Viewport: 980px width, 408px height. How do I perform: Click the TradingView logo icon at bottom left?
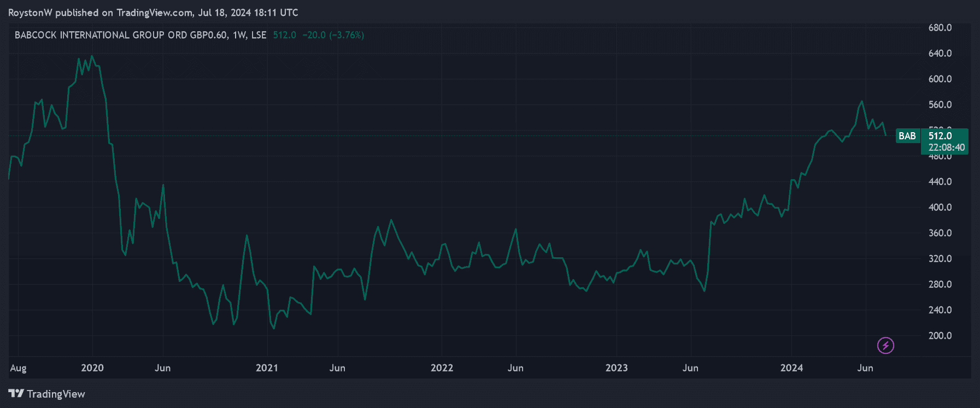point(16,394)
